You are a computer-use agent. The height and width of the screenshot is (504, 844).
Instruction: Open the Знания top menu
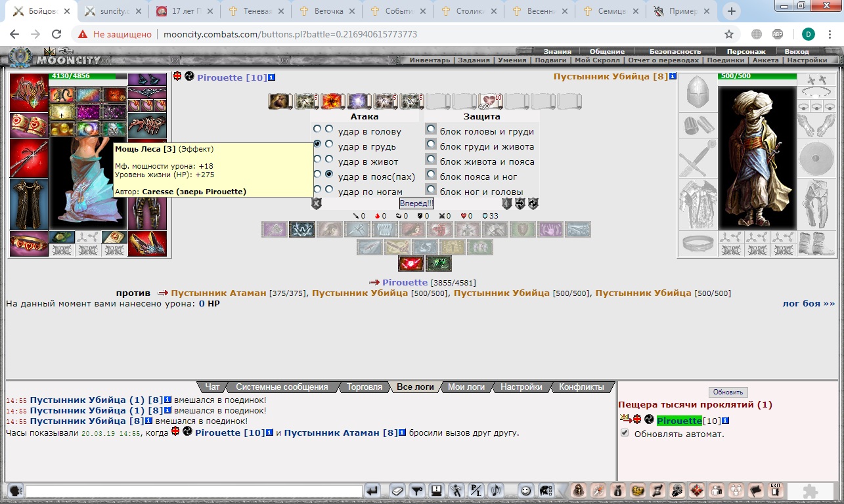coord(557,51)
